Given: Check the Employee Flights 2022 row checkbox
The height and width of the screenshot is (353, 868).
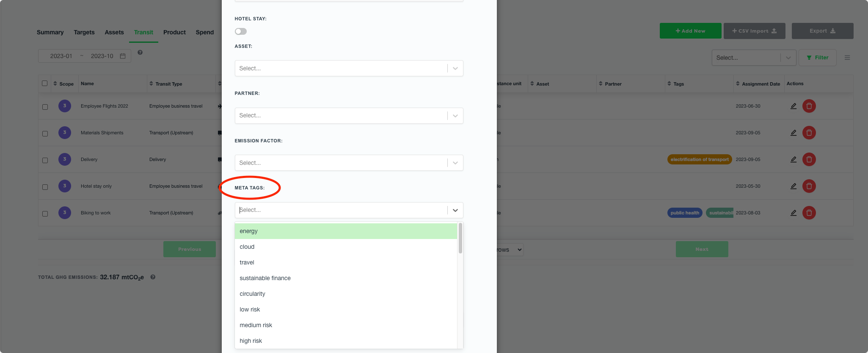Looking at the screenshot, I should click(45, 107).
